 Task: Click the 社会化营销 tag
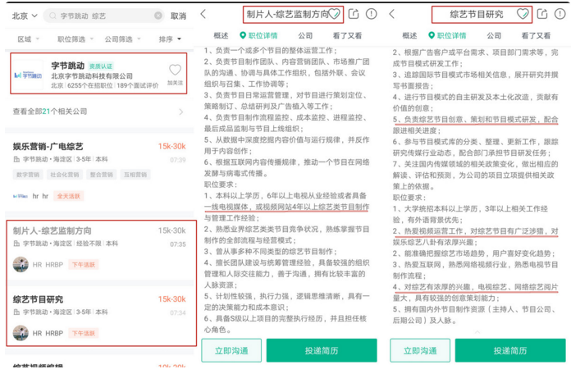65,175
